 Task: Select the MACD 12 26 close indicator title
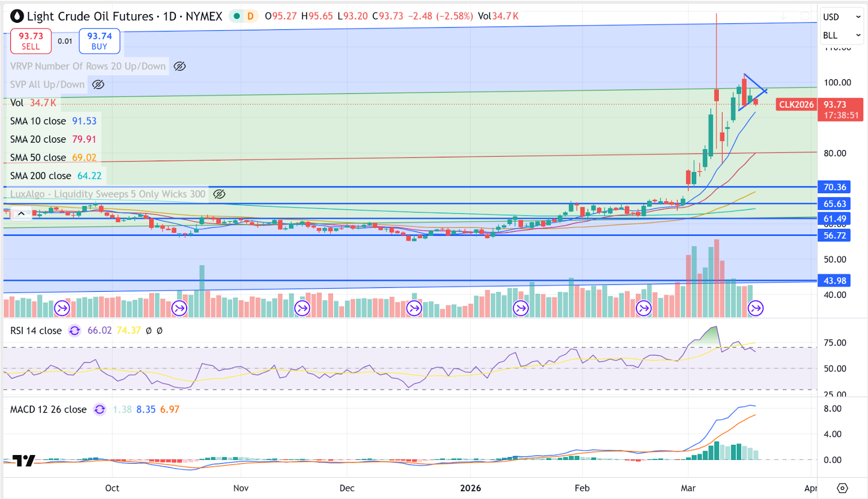(48, 410)
